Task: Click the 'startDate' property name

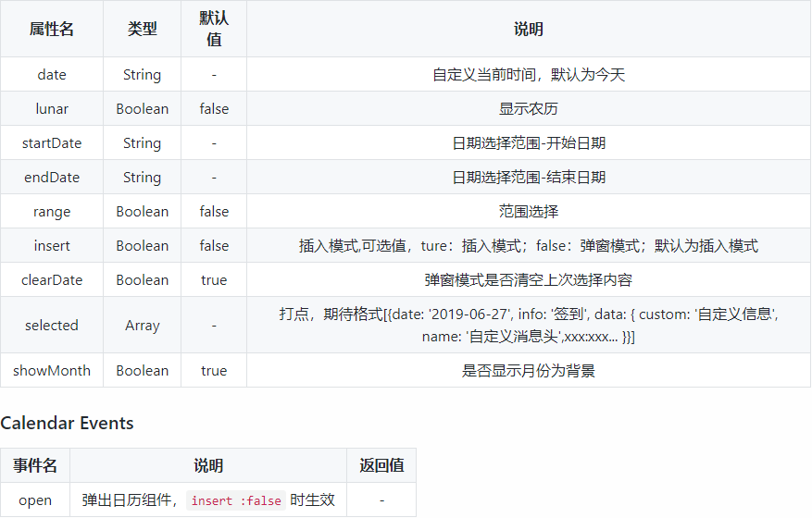Action: (x=52, y=142)
